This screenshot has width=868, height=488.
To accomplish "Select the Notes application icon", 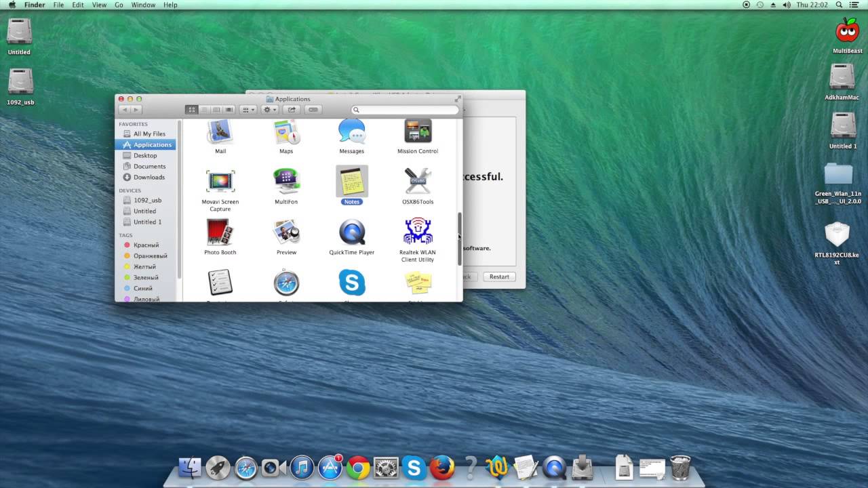I will point(352,182).
